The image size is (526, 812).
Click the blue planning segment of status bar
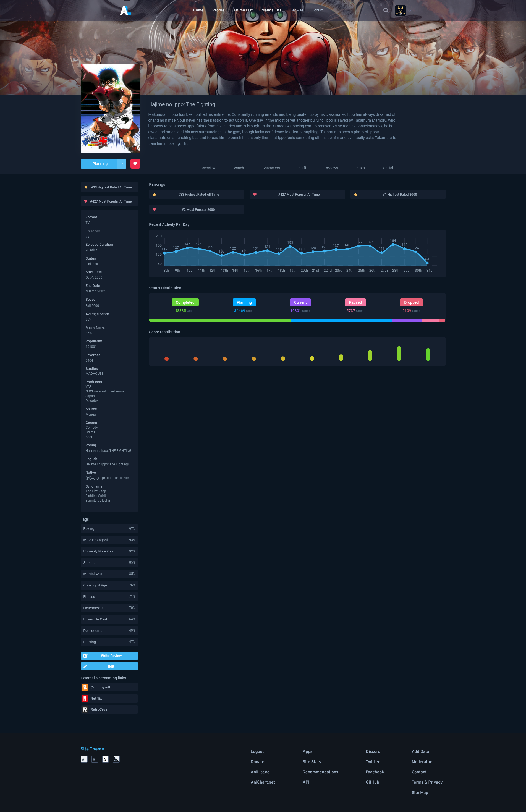[341, 320]
